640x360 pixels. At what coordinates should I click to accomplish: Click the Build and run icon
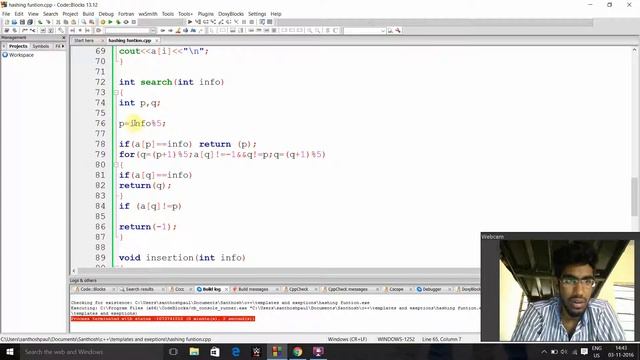(118, 22)
